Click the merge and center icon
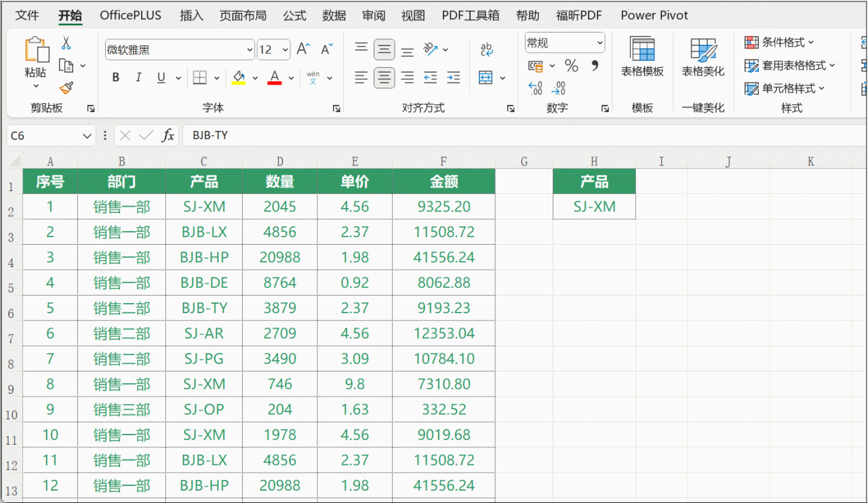The width and height of the screenshot is (868, 503). [x=486, y=78]
